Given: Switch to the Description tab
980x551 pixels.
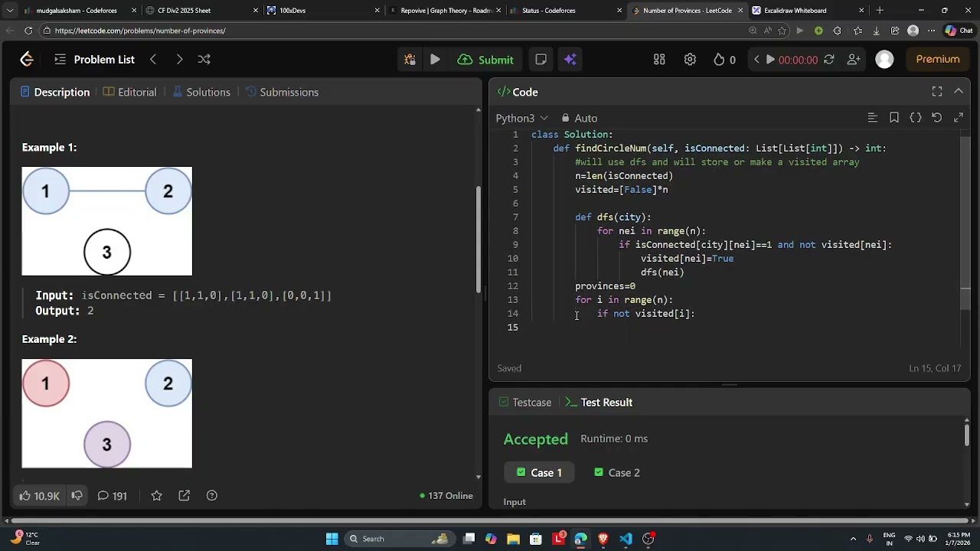Looking at the screenshot, I should click(54, 92).
